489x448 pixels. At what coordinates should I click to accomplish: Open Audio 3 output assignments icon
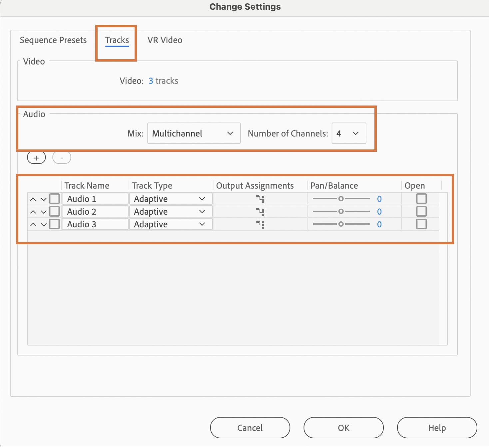pos(260,224)
